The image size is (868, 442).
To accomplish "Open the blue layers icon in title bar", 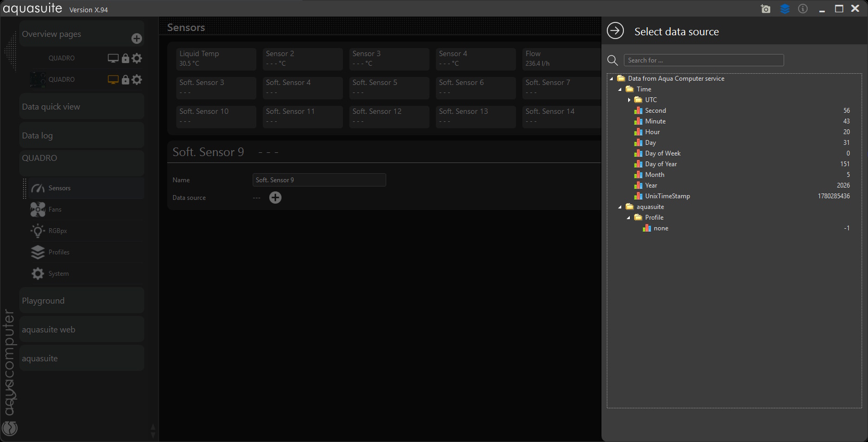I will [785, 9].
